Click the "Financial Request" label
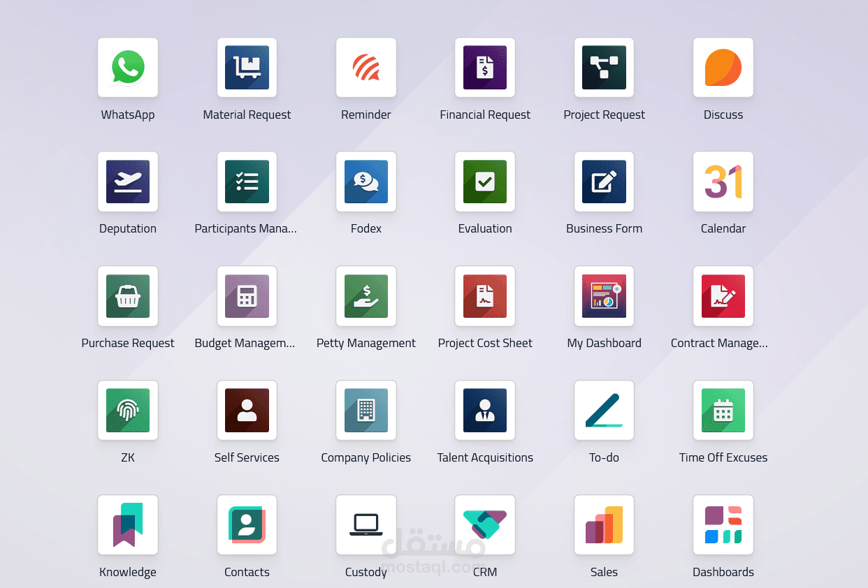This screenshot has height=588, width=868. click(x=485, y=115)
